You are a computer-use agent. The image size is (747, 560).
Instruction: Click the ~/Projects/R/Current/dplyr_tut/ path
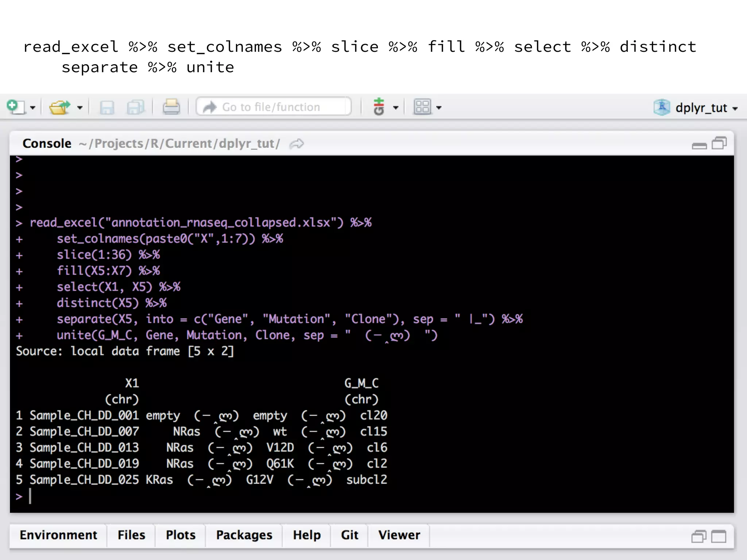tap(179, 144)
